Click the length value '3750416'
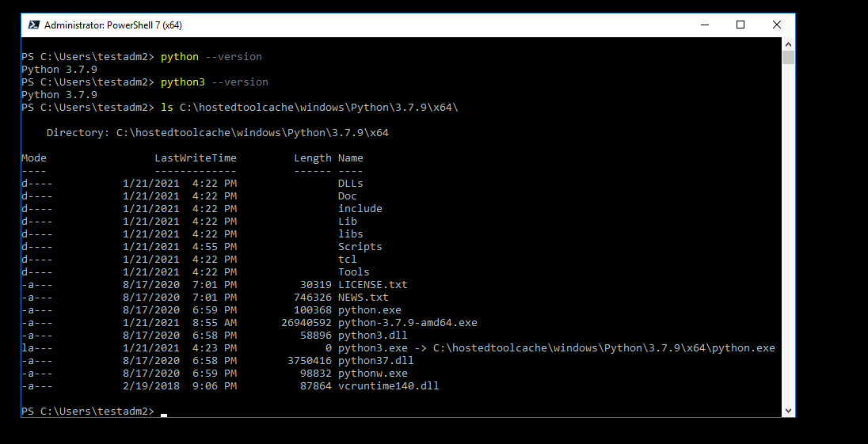Image resolution: width=868 pixels, height=444 pixels. pos(310,361)
